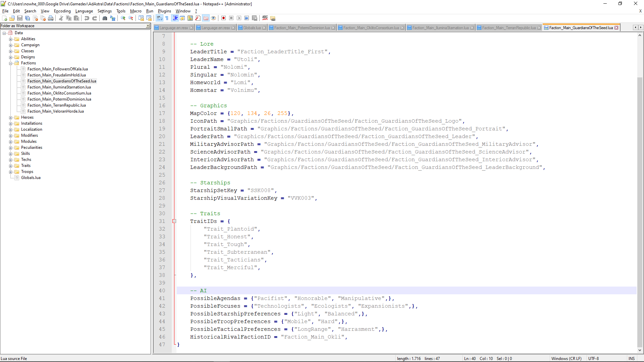Screen dimensions: 644x362
Task: Expand the Heroes folder in tree
Action: pos(10,118)
